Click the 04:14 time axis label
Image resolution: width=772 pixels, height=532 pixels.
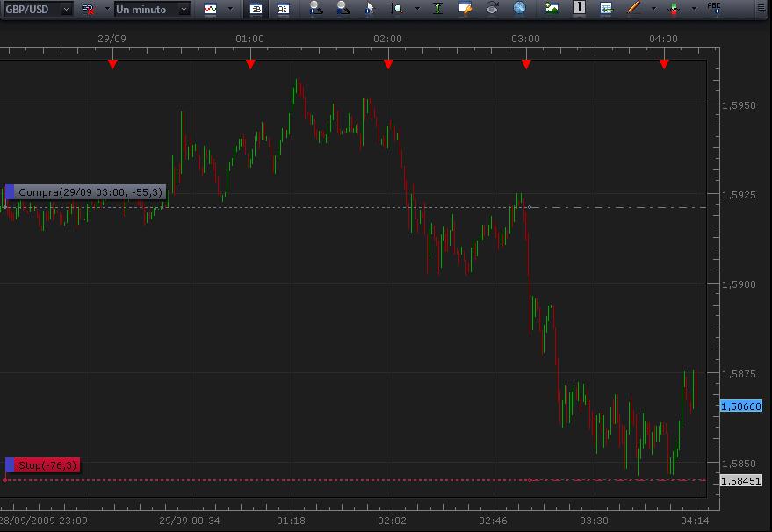(x=696, y=521)
